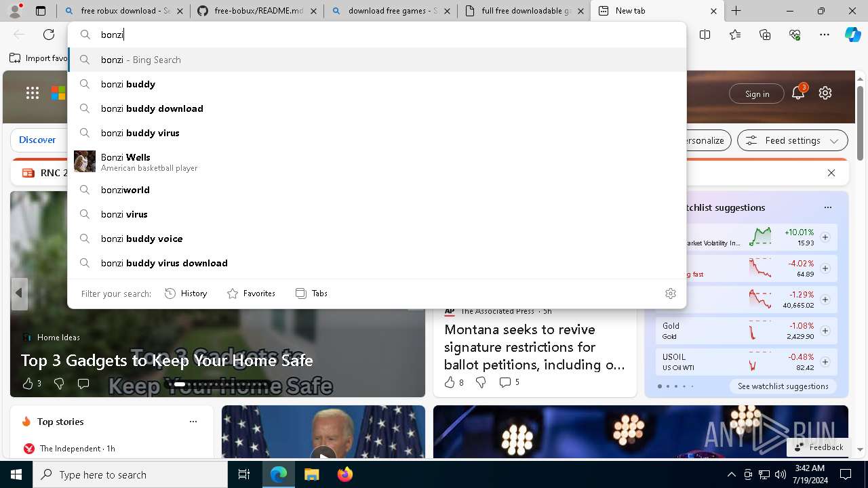Screen dimensions: 868x488
Task: Open Windows Start menu
Action: click(x=16, y=474)
